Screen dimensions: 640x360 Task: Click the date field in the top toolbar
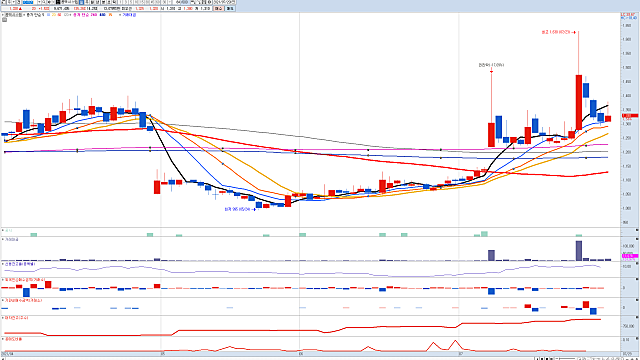(x=224, y=2)
